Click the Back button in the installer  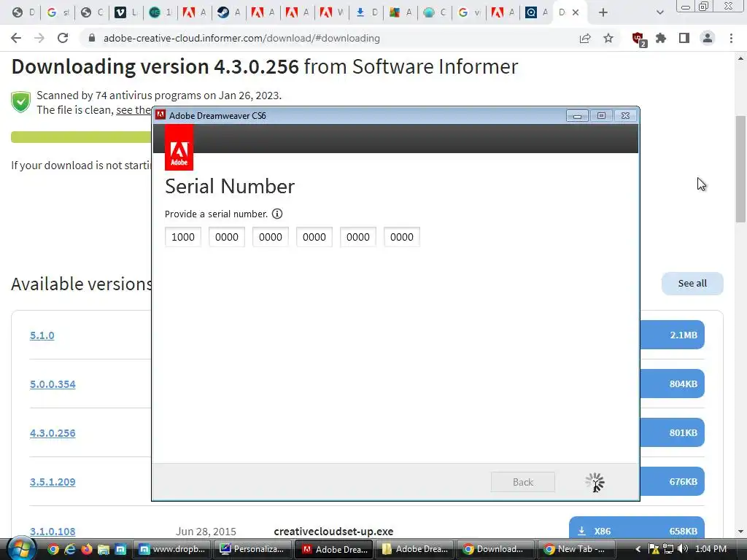(x=522, y=482)
